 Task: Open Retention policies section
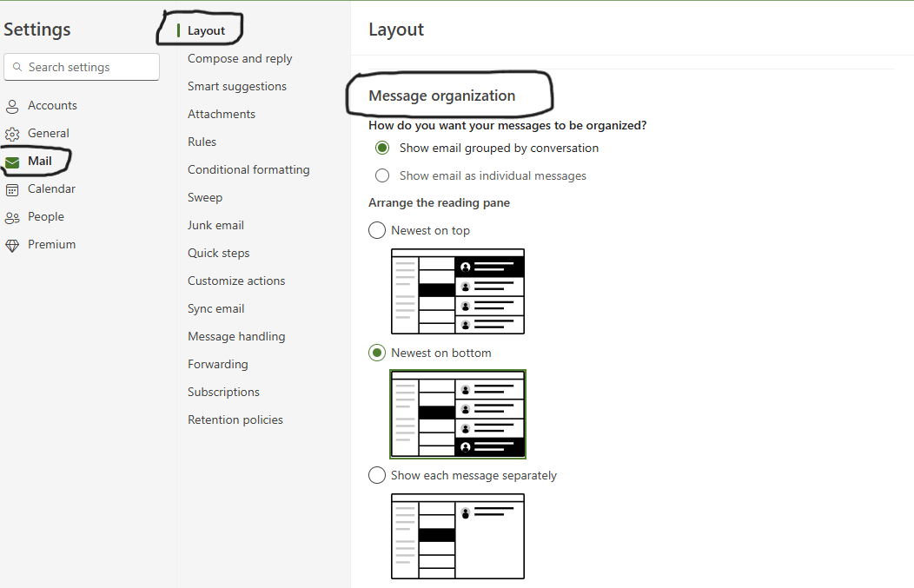click(235, 420)
